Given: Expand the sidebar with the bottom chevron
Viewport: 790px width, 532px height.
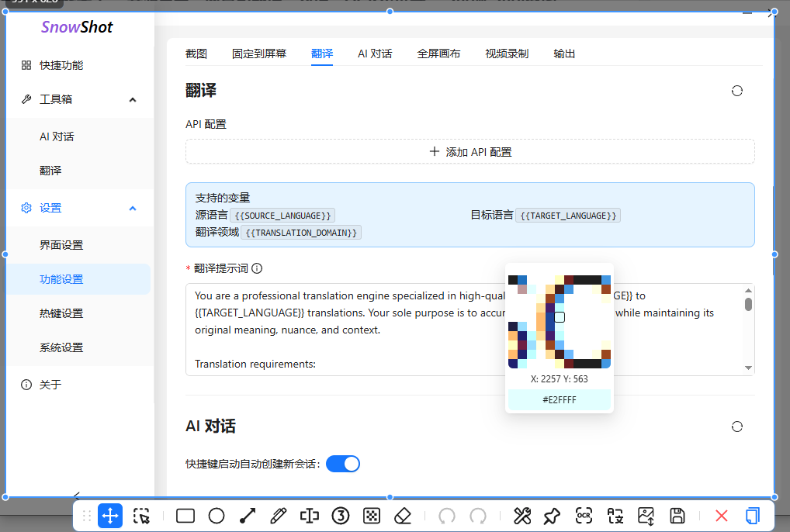Looking at the screenshot, I should click(x=75, y=495).
